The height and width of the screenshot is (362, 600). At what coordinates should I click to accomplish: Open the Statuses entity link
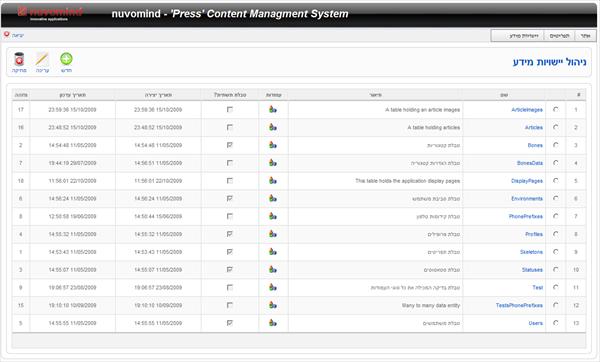(x=532, y=270)
